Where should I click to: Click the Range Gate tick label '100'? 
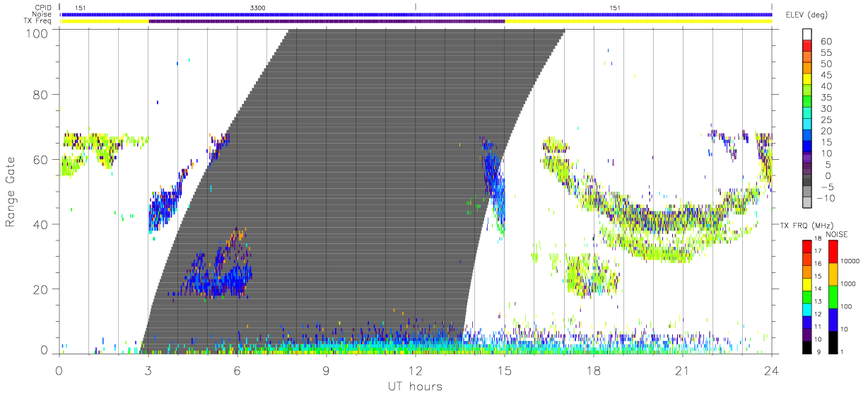coord(37,33)
